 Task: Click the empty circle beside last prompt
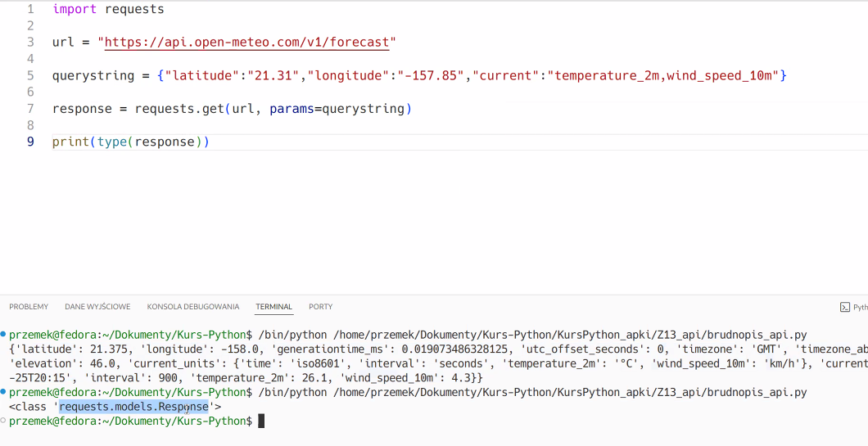click(x=4, y=421)
